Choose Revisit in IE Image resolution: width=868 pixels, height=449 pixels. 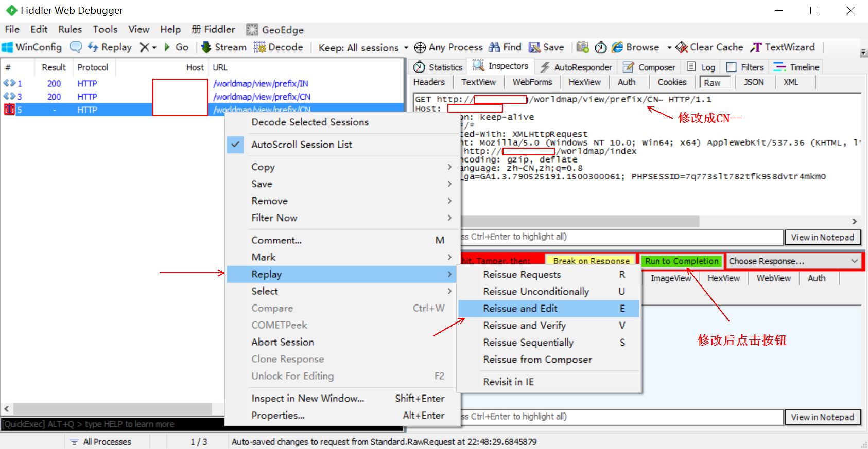coord(549,382)
